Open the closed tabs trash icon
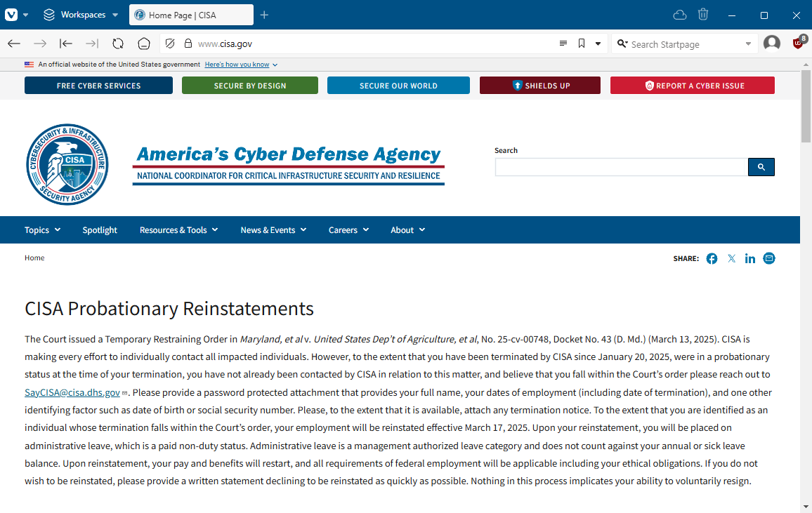Screen dimensions: 812x513 (x=702, y=15)
